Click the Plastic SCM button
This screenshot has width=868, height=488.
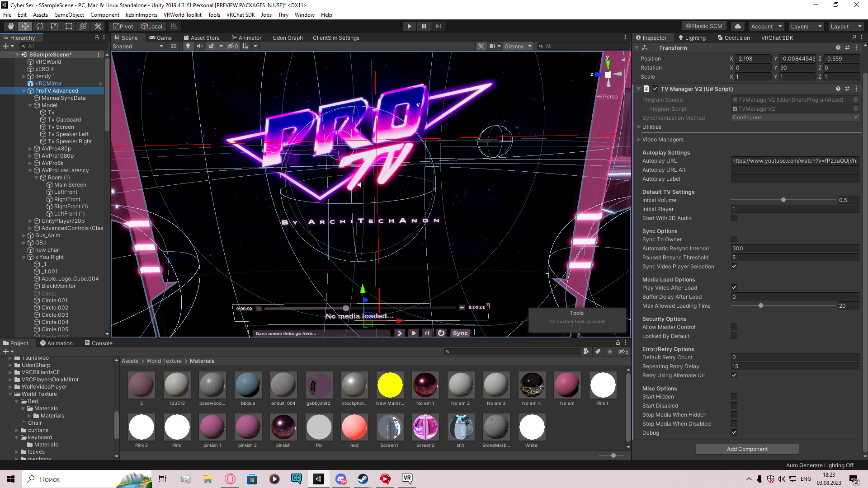coord(704,26)
